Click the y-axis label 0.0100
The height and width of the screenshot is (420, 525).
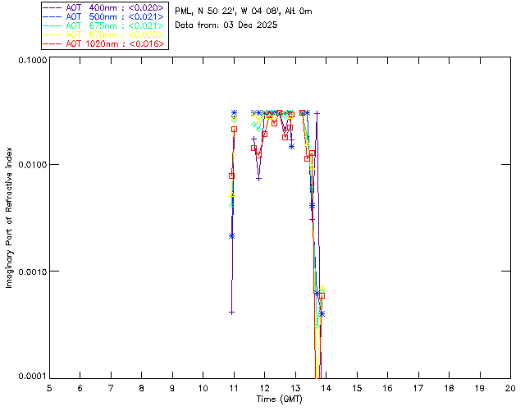tap(32, 165)
